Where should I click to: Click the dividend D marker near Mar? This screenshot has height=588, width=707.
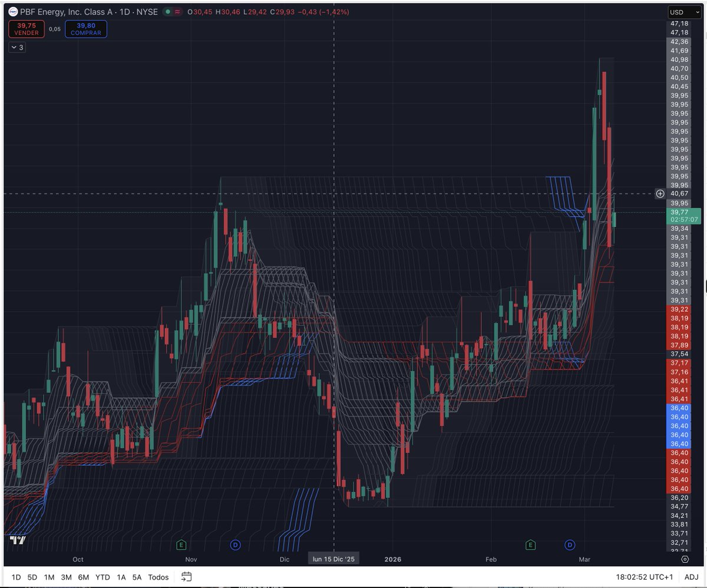pos(570,545)
